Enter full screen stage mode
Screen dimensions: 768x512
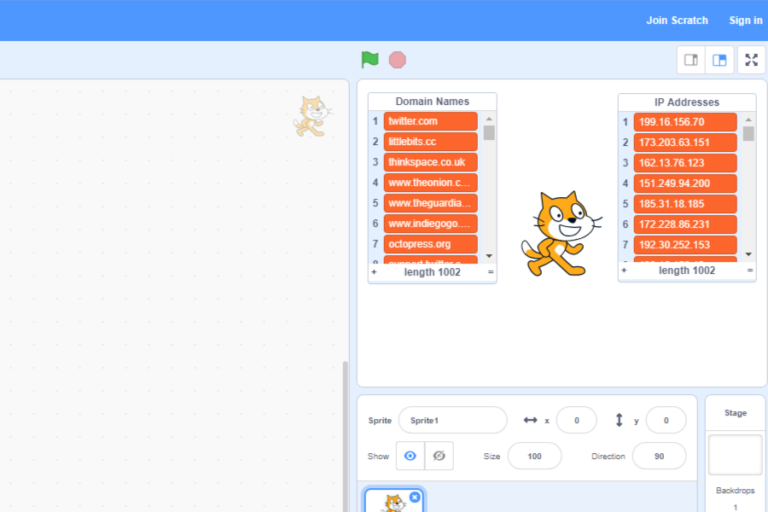click(752, 60)
